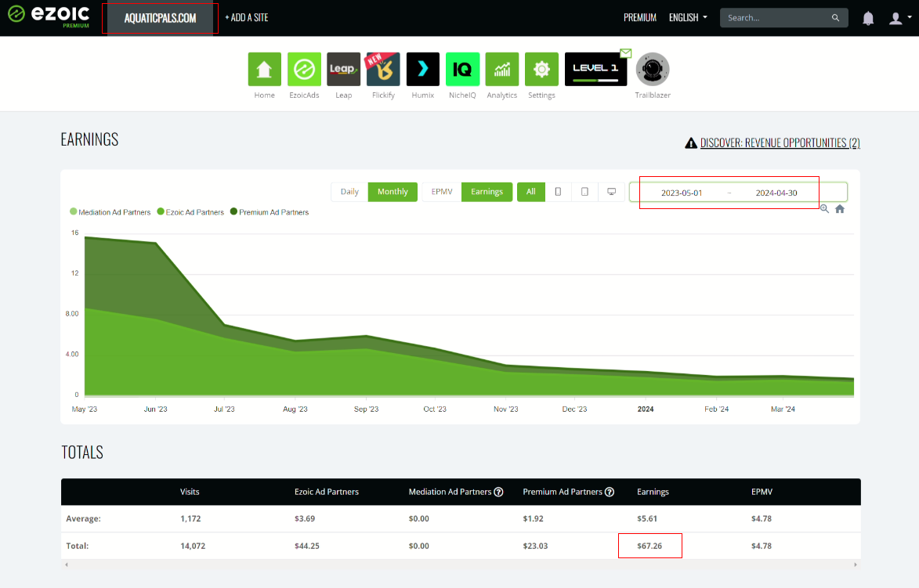Filter chart by mobile device icon
Image resolution: width=919 pixels, height=588 pixels.
point(558,192)
